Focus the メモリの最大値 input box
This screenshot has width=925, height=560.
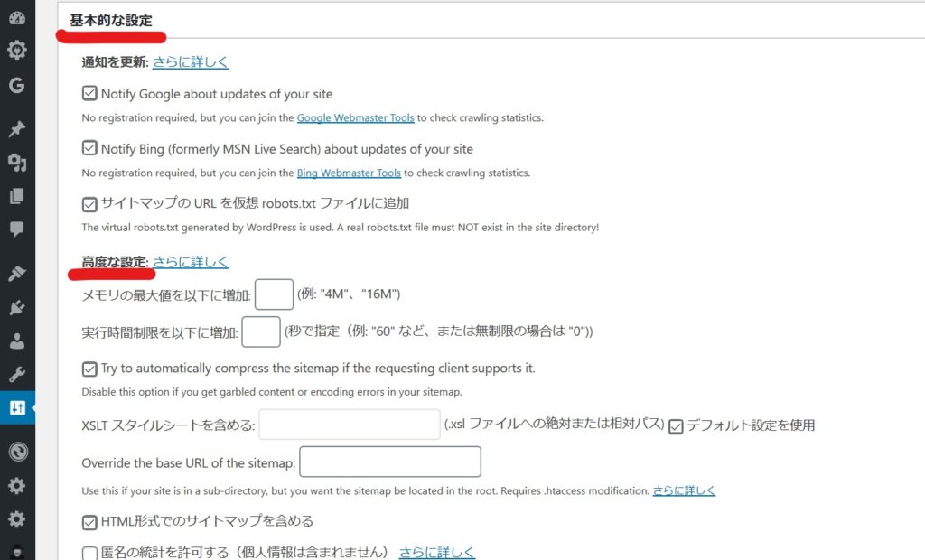275,294
